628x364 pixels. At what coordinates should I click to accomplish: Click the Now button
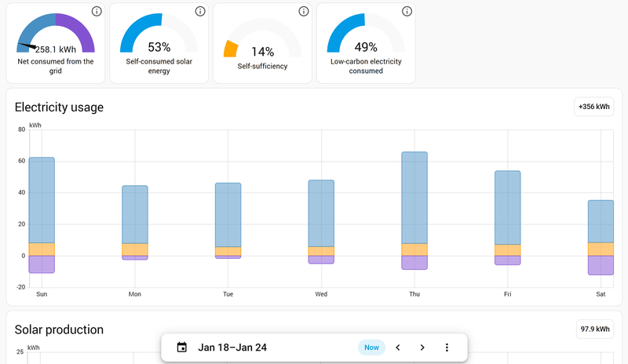coord(371,348)
